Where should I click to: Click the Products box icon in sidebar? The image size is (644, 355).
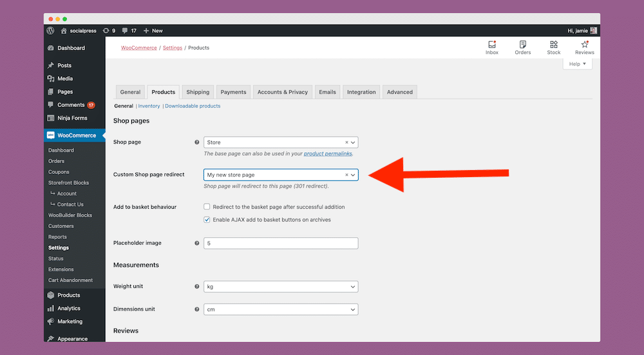50,295
